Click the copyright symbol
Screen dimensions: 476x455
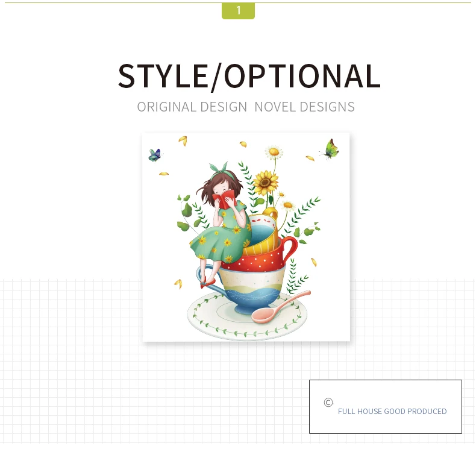click(328, 403)
